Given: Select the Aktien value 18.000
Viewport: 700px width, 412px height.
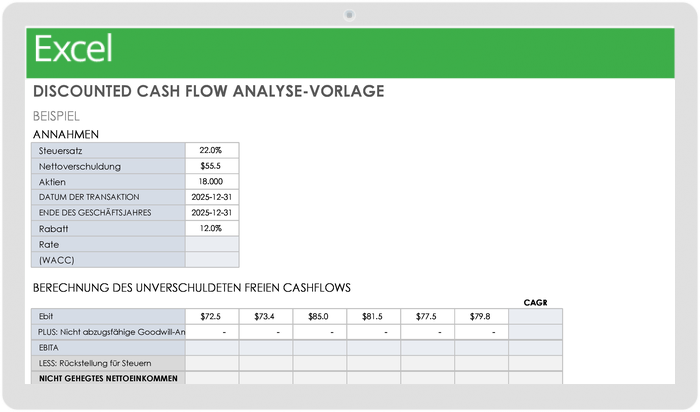Looking at the screenshot, I should [212, 182].
